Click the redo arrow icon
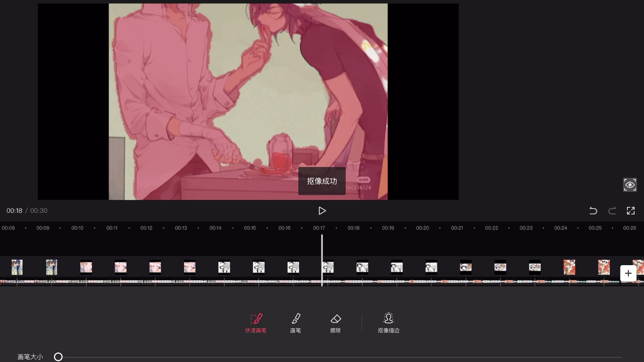The image size is (644, 362). [612, 210]
